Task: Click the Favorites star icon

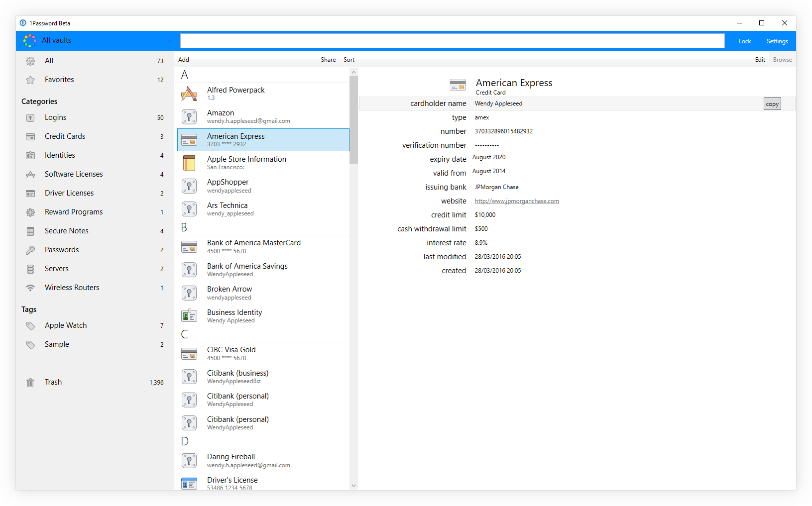Action: [x=30, y=80]
